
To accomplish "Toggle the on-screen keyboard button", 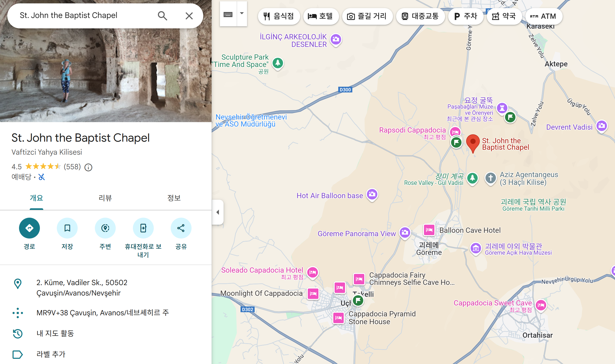I will click(x=228, y=14).
